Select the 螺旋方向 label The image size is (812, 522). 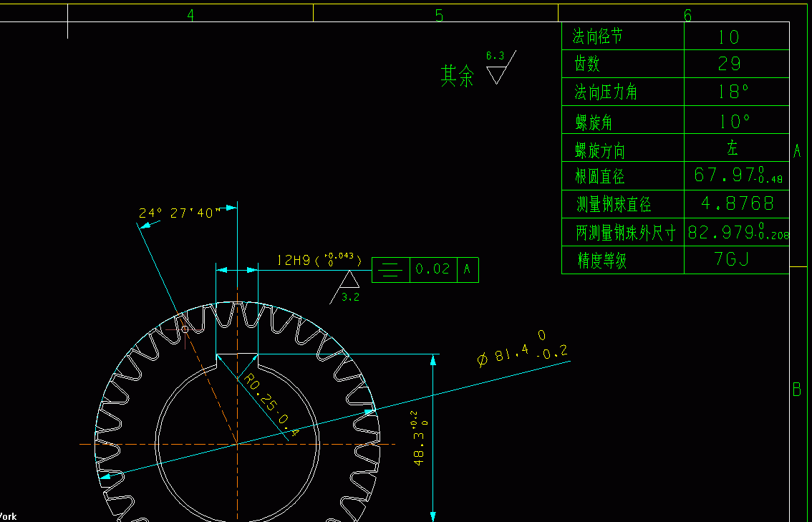pyautogui.click(x=599, y=150)
